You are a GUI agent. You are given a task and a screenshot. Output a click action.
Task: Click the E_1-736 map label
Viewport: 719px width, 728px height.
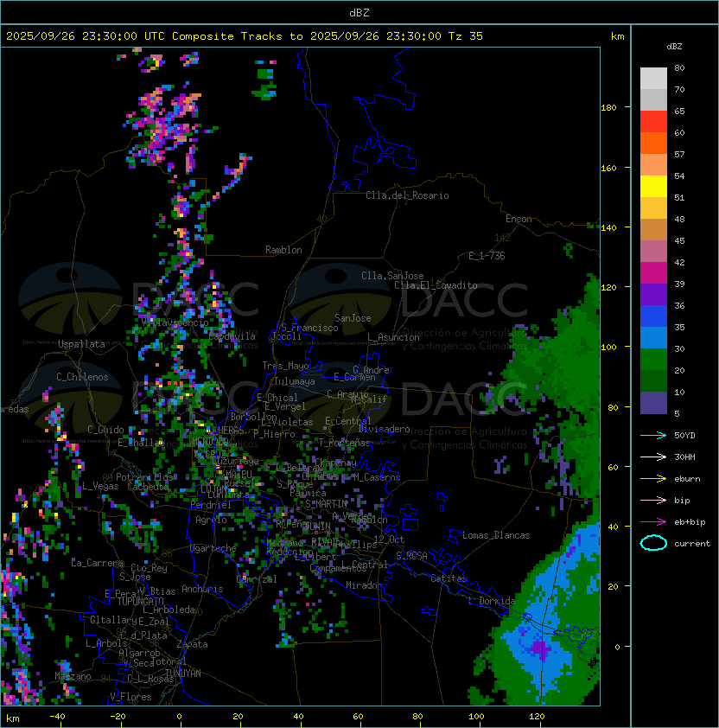[487, 256]
